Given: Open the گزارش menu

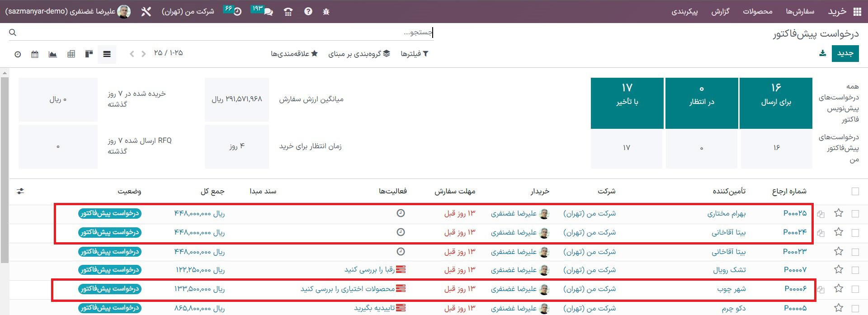Looking at the screenshot, I should coord(720,12).
